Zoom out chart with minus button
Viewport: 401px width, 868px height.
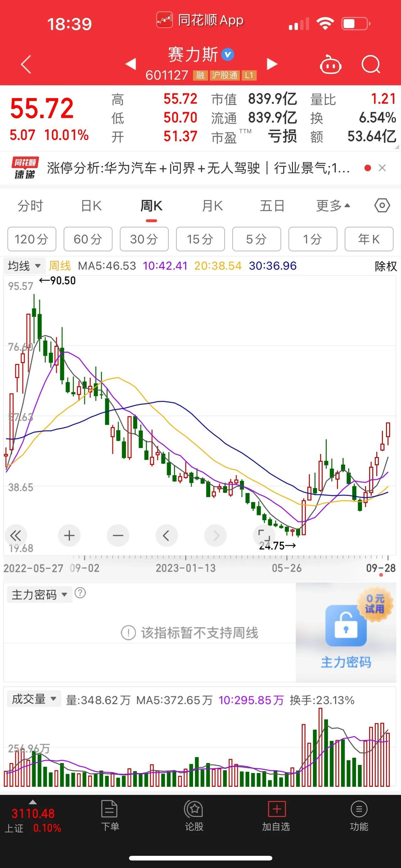pyautogui.click(x=118, y=535)
